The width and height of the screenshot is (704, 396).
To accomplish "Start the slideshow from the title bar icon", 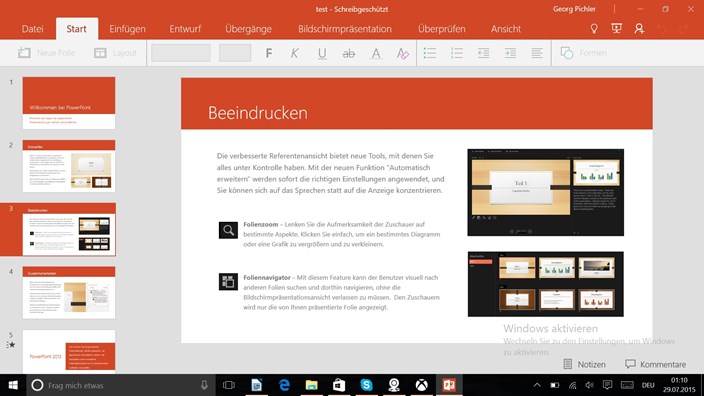I will point(616,29).
